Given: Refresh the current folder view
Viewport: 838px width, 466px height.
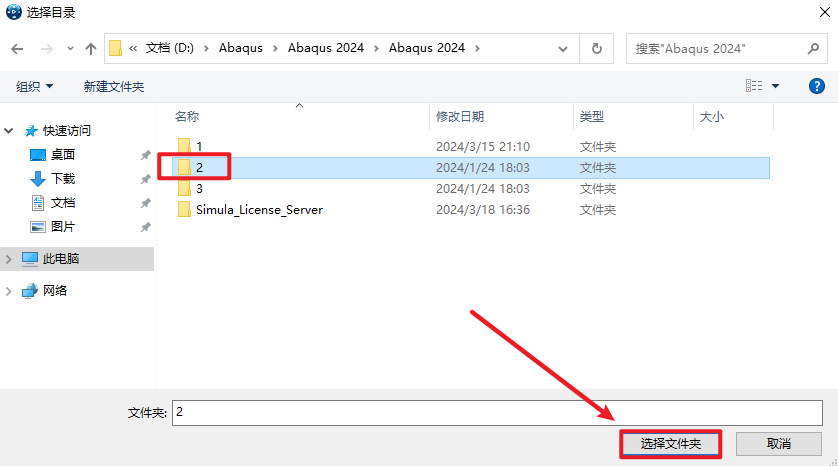Looking at the screenshot, I should (x=597, y=48).
